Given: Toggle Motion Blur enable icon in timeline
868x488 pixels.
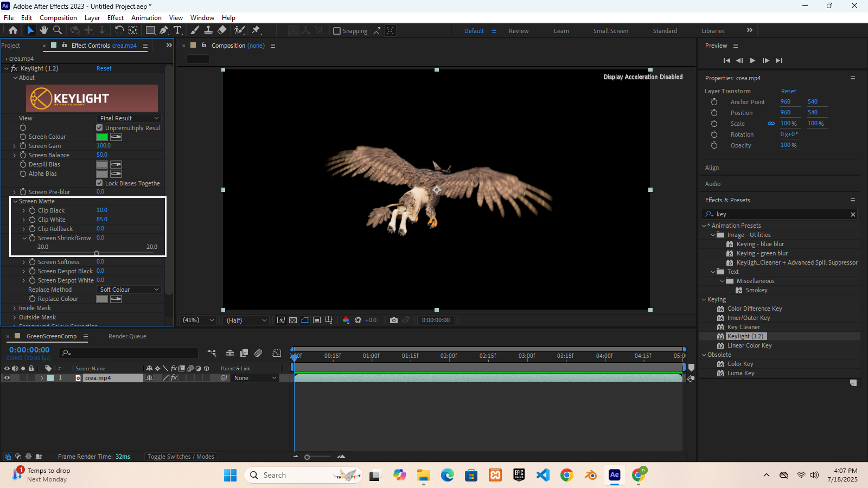Looking at the screenshot, I should click(258, 353).
